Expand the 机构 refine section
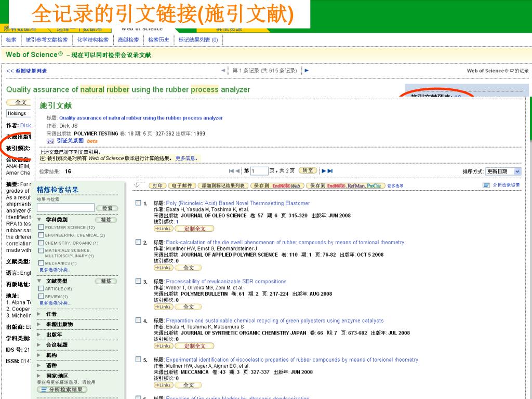Image resolution: width=532 pixels, height=399 pixels. point(38,355)
